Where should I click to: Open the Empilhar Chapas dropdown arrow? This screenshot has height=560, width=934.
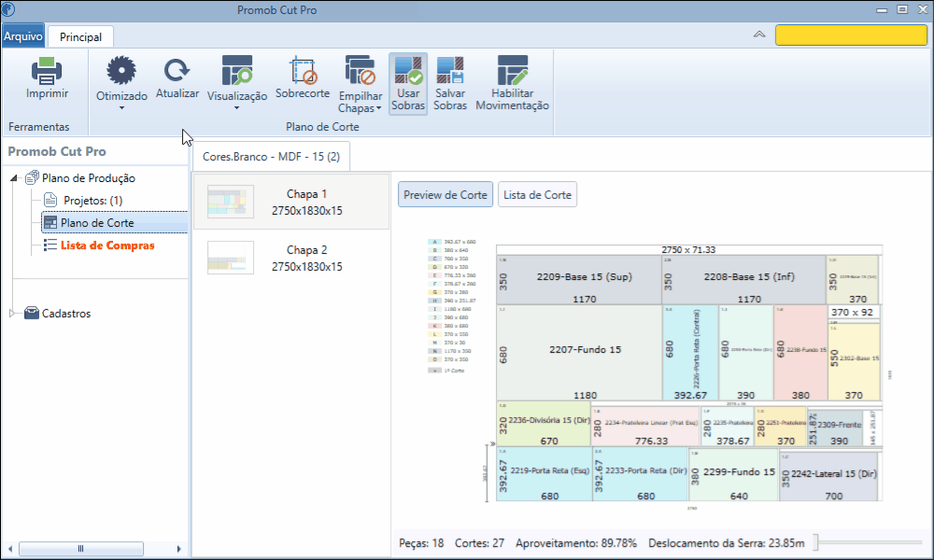coord(378,108)
